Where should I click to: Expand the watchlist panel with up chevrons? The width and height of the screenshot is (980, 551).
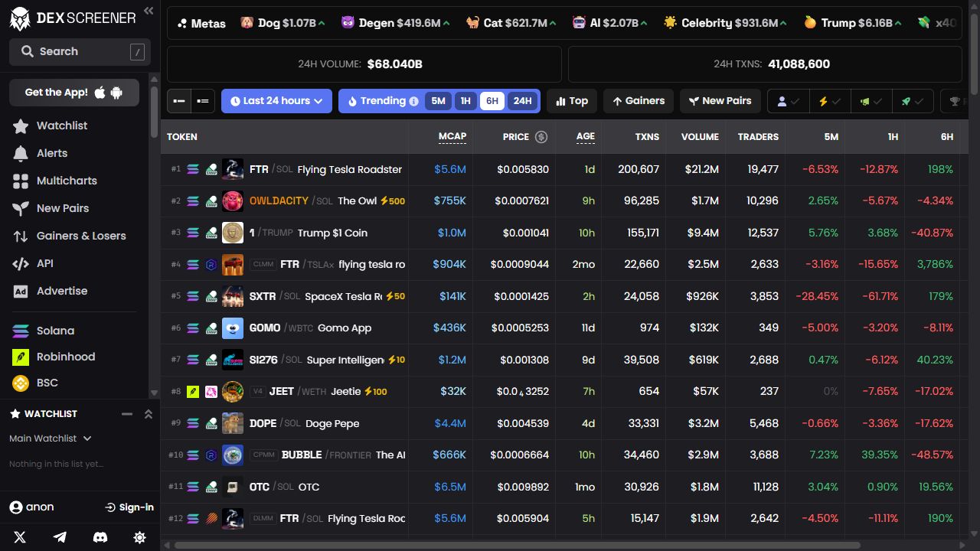pos(149,414)
